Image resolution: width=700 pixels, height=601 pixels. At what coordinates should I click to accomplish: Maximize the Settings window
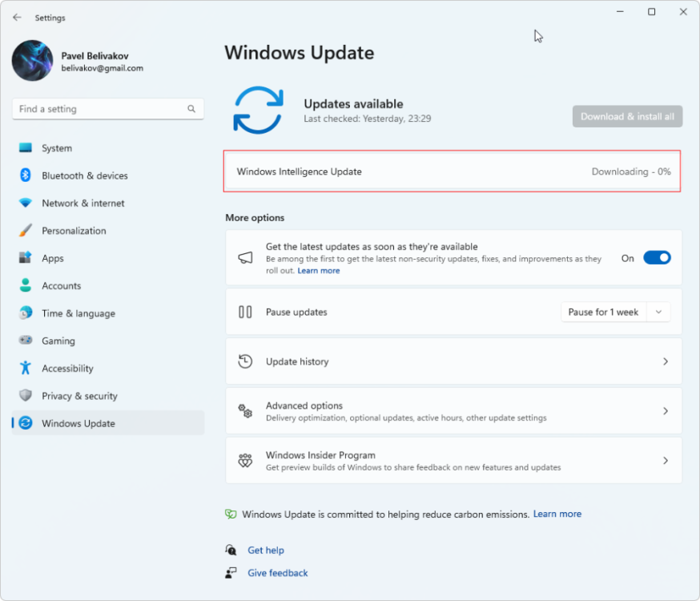click(651, 11)
